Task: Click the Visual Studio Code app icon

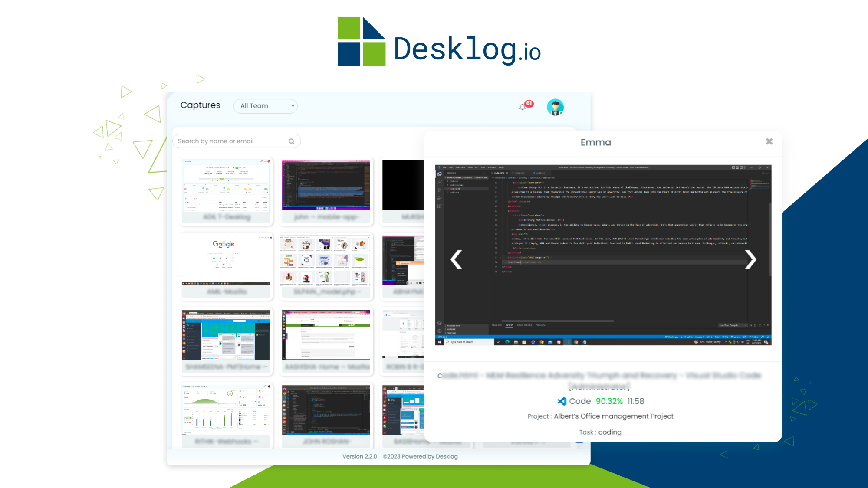Action: coord(562,401)
